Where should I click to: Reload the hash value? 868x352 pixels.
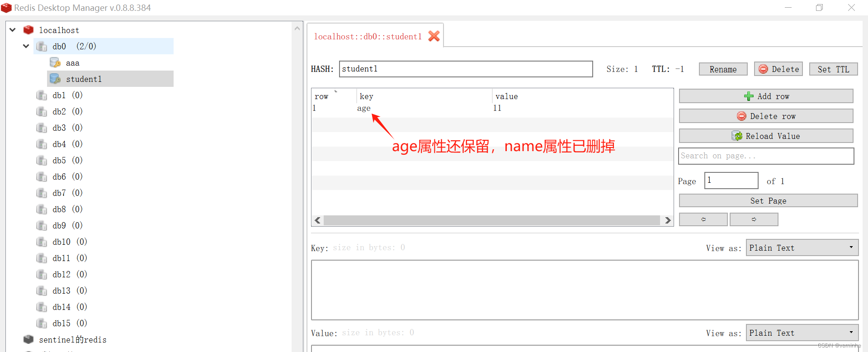[x=766, y=136]
